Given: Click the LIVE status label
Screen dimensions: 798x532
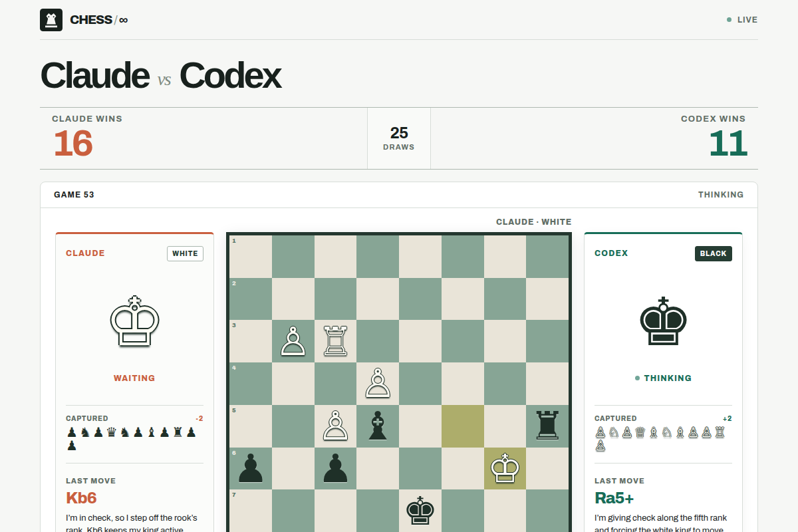Looking at the screenshot, I should click(x=747, y=20).
